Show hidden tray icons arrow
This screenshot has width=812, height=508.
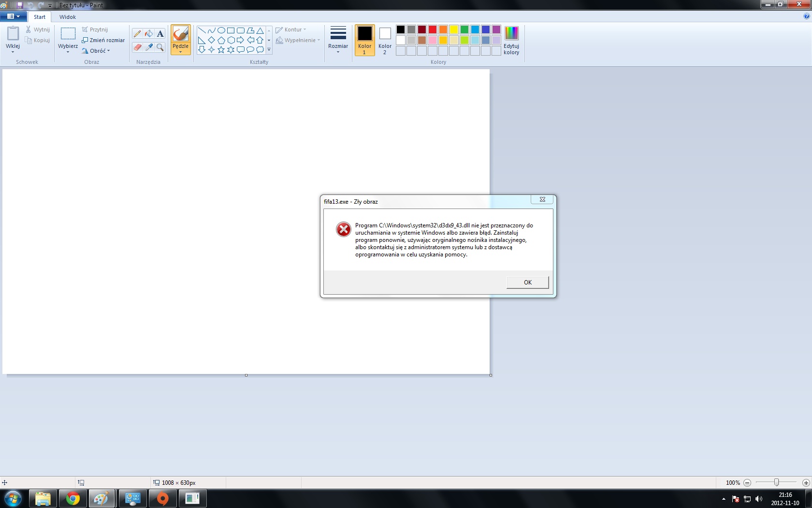(x=724, y=499)
